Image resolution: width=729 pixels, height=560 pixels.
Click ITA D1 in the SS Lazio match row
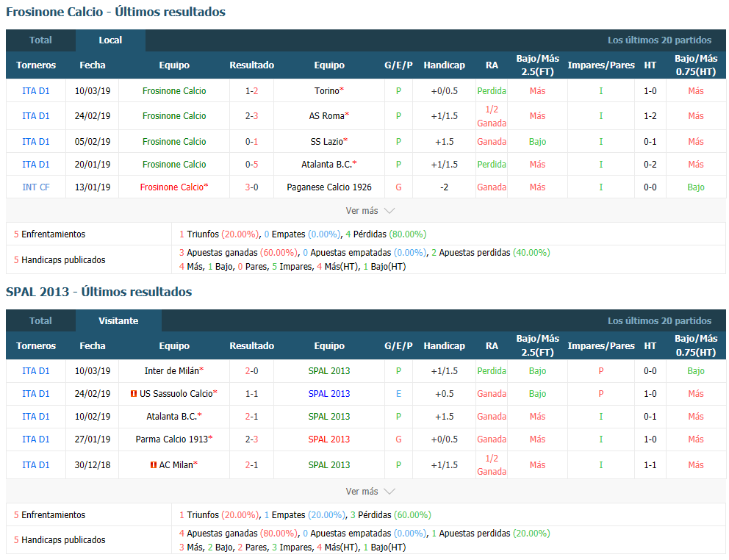click(36, 142)
